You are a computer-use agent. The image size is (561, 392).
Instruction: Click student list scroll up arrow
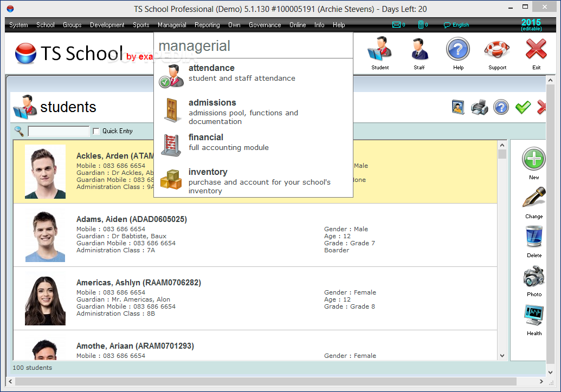(502, 145)
